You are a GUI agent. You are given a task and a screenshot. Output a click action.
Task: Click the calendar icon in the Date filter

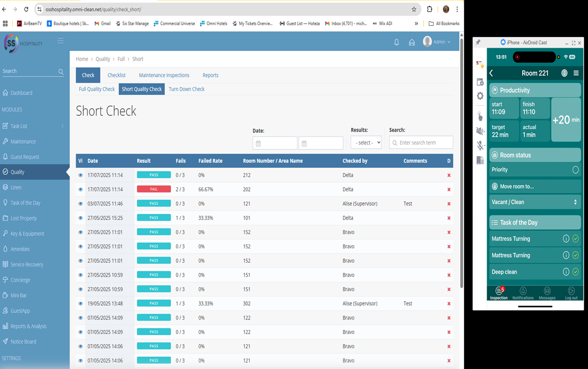click(259, 143)
